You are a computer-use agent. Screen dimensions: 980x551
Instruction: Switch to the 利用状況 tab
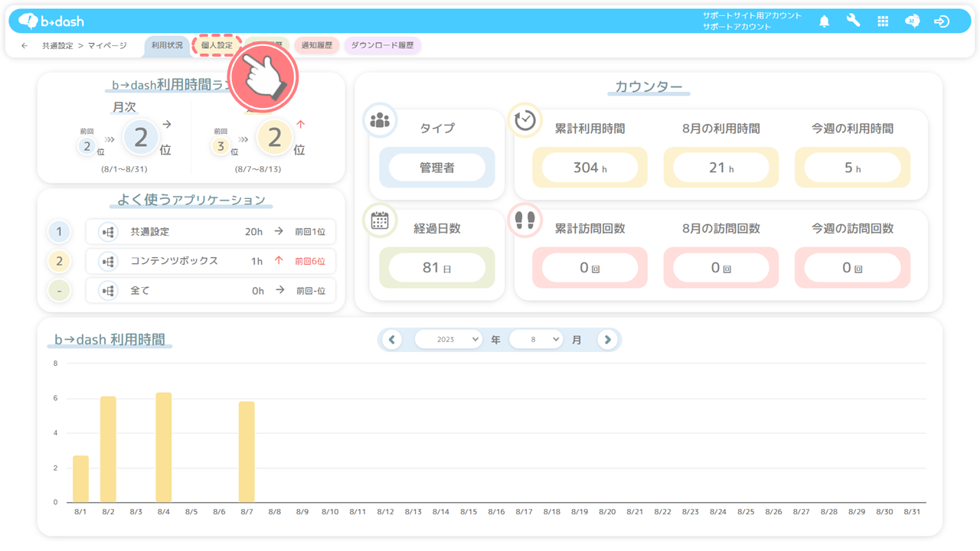coord(167,45)
